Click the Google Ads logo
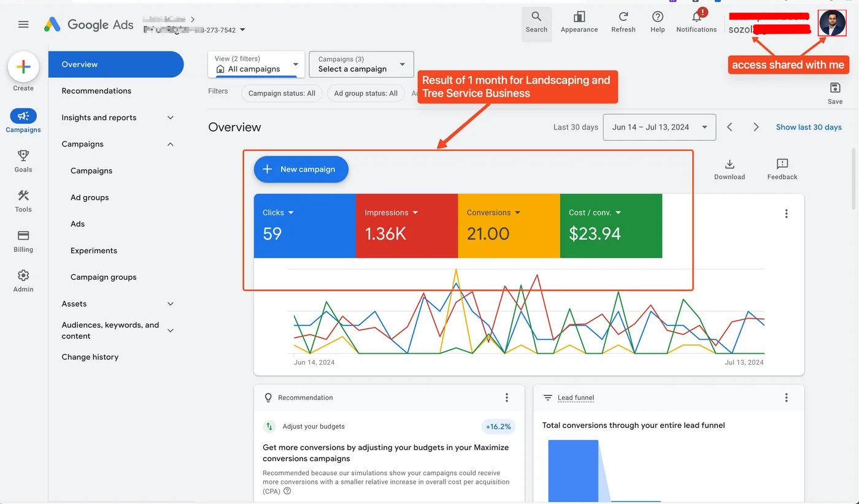859x504 pixels. [88, 25]
